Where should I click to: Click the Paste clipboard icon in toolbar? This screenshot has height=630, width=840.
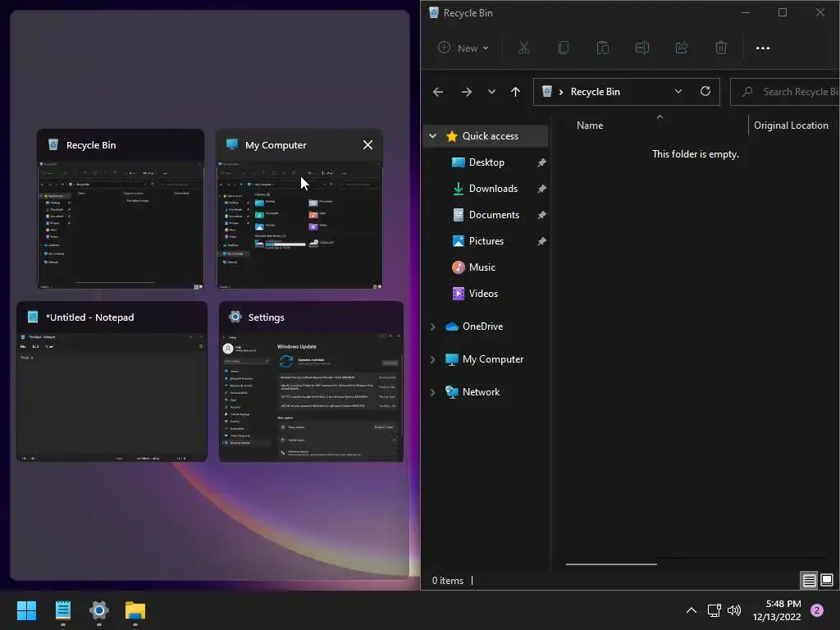point(603,48)
